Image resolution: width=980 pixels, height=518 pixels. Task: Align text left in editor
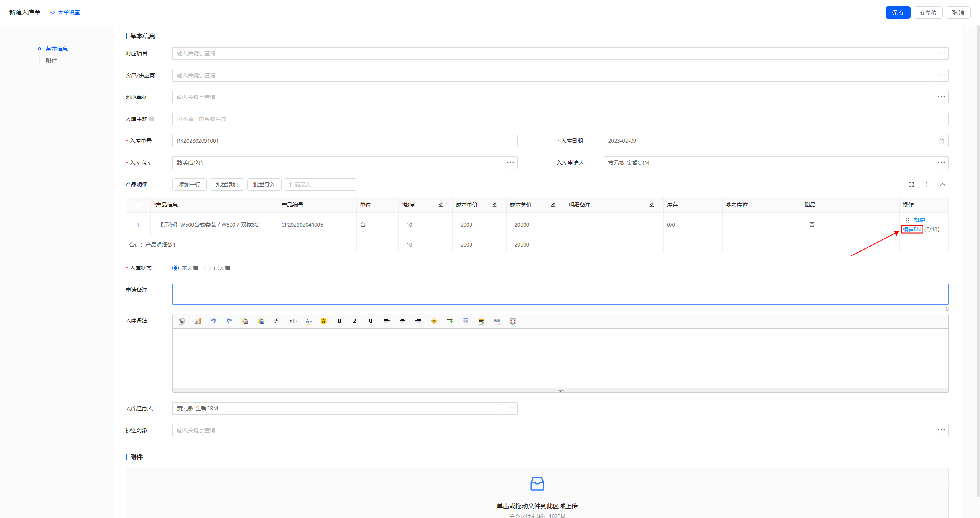coord(386,321)
